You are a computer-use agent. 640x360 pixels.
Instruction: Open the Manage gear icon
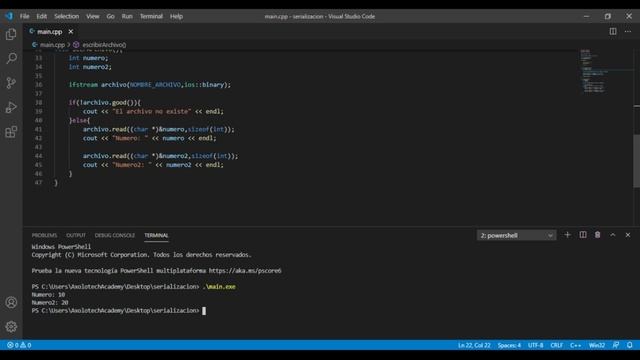tap(11, 327)
